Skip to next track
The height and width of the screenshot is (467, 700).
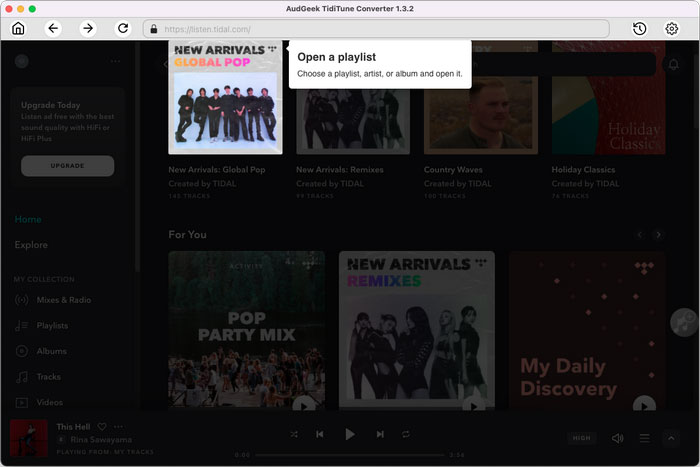(x=380, y=434)
